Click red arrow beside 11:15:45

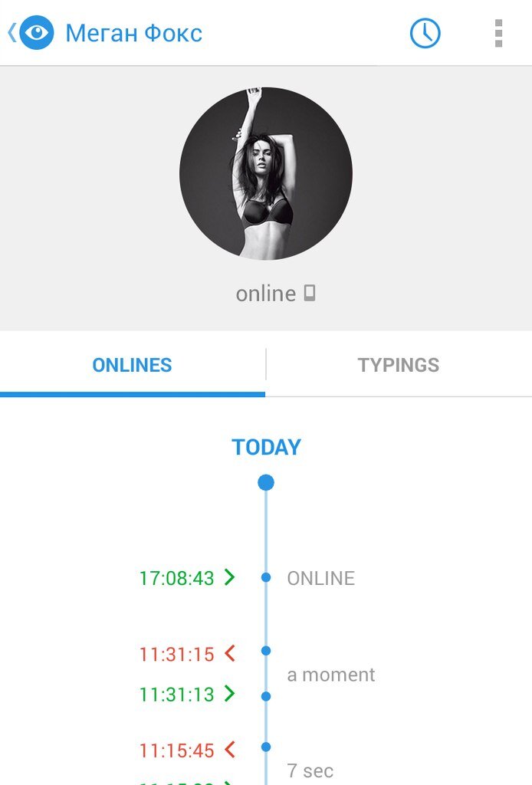(x=230, y=750)
